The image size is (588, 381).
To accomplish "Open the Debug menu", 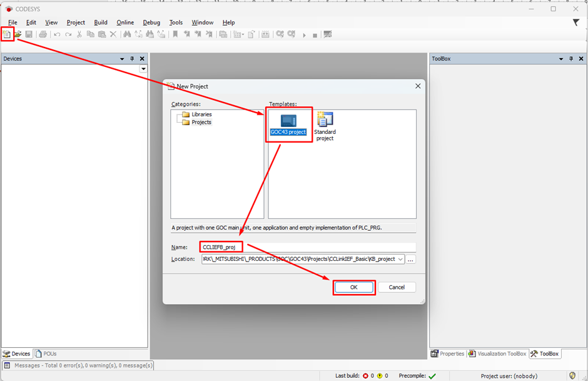I will click(151, 23).
